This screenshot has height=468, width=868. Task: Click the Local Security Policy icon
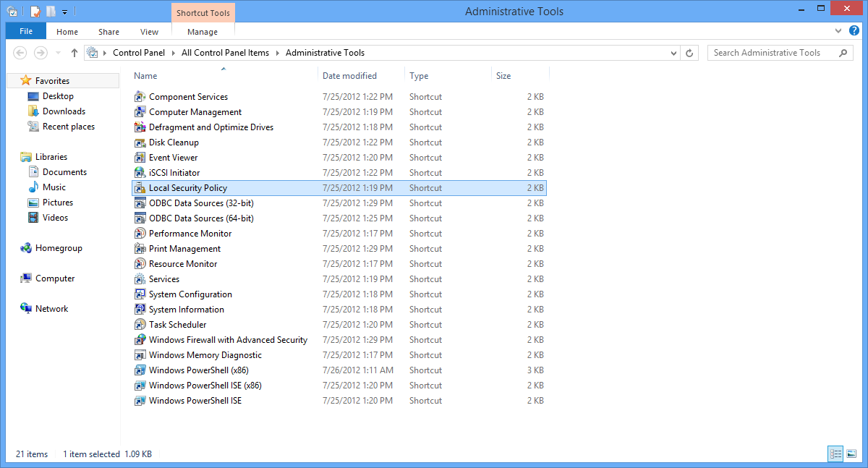click(140, 188)
